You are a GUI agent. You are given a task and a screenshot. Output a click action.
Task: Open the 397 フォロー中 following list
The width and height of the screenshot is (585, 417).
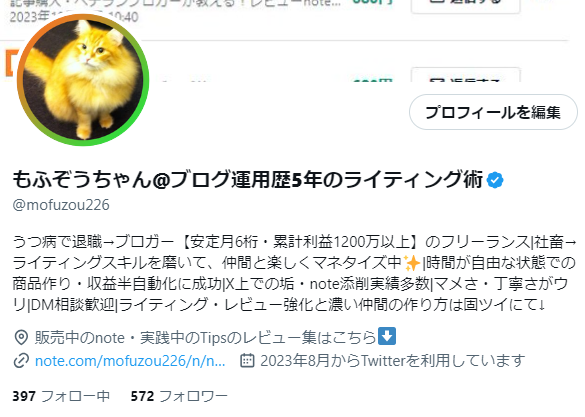click(x=61, y=396)
